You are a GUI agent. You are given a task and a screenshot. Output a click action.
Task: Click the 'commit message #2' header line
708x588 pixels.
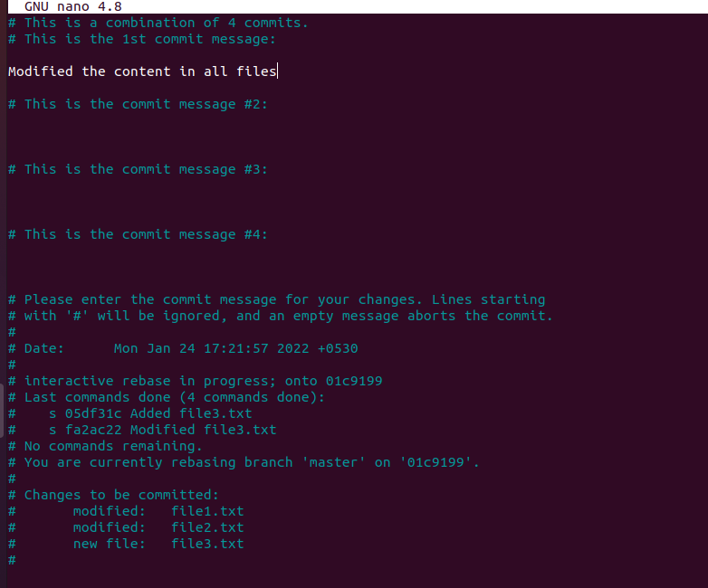tap(138, 104)
